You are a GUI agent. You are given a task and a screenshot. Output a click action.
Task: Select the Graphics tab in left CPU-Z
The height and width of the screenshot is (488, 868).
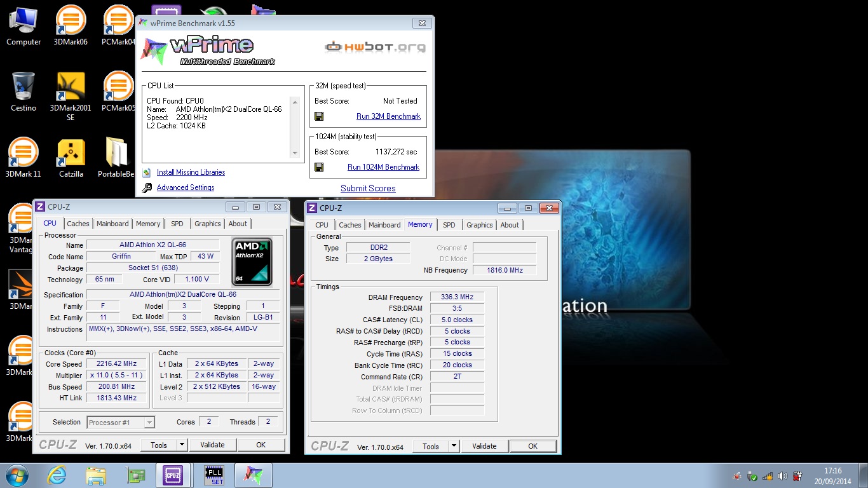[x=208, y=224]
